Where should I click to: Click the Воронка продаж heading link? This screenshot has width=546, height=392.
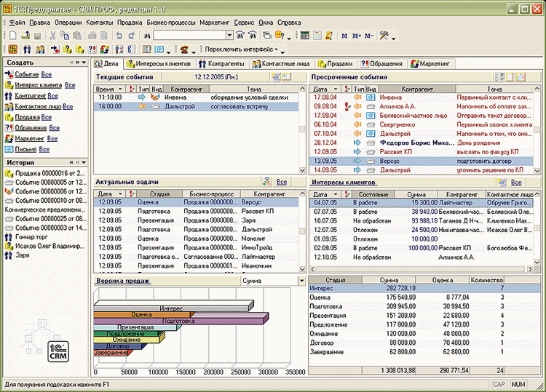123,281
